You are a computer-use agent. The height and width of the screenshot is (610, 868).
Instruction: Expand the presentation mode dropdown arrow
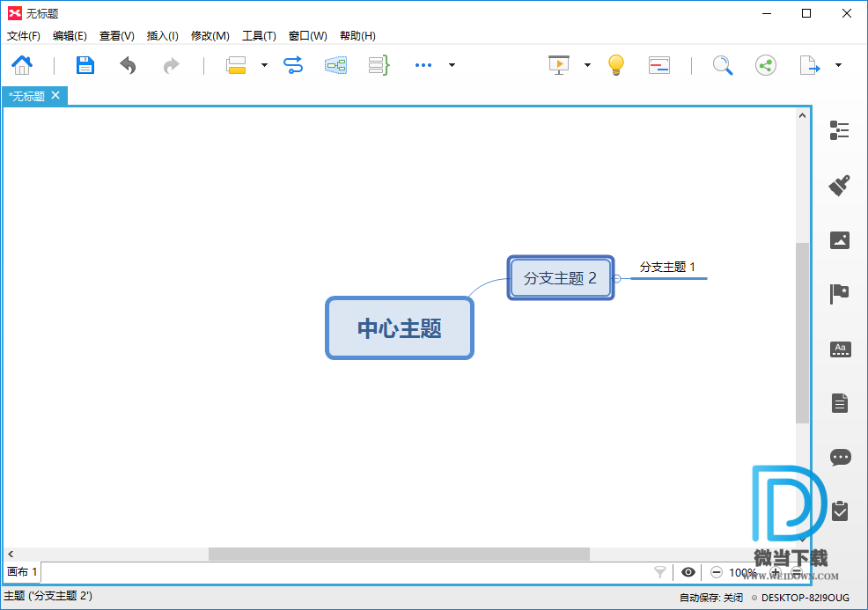587,65
